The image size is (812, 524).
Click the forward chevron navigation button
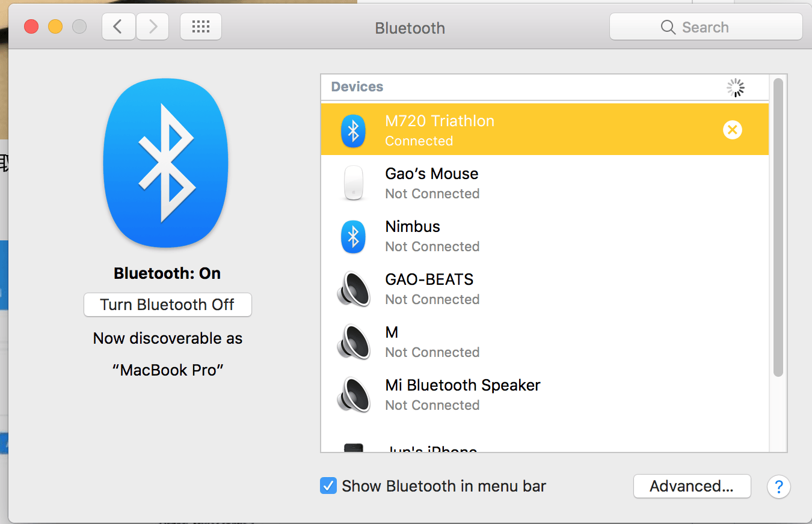[152, 27]
